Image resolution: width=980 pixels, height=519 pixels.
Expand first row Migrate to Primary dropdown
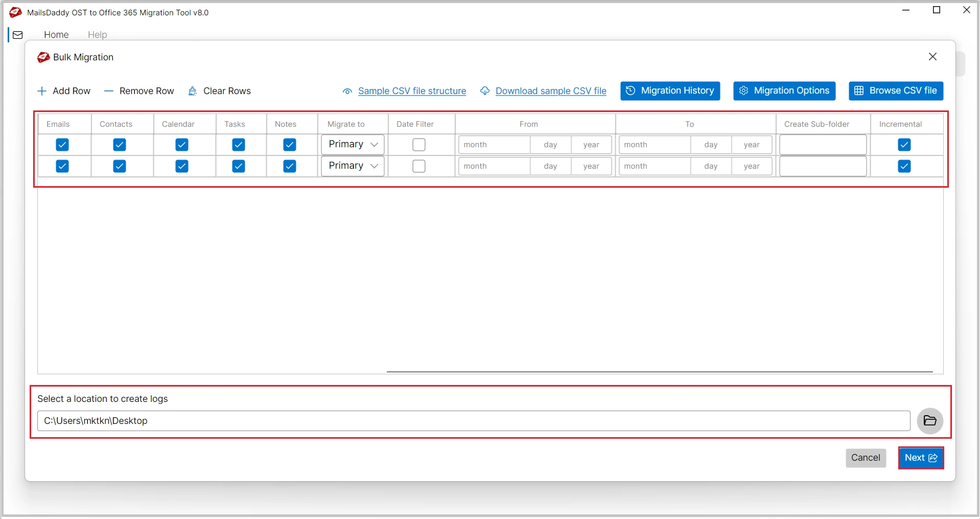pyautogui.click(x=353, y=145)
